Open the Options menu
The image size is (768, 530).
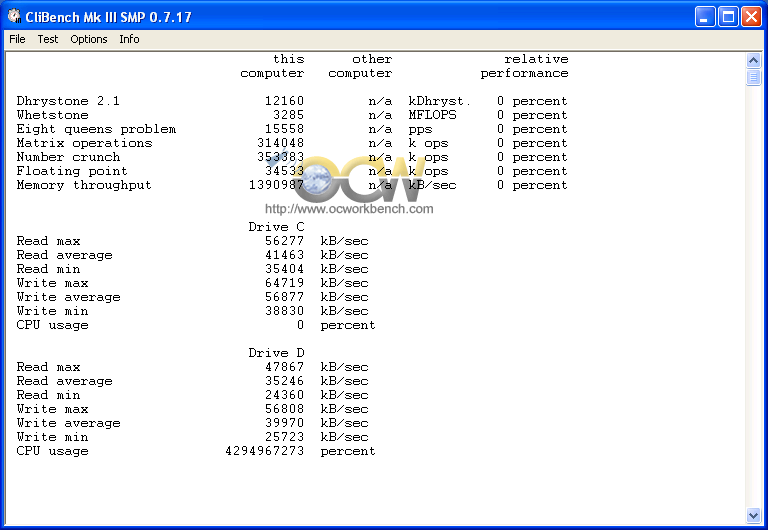click(x=89, y=39)
